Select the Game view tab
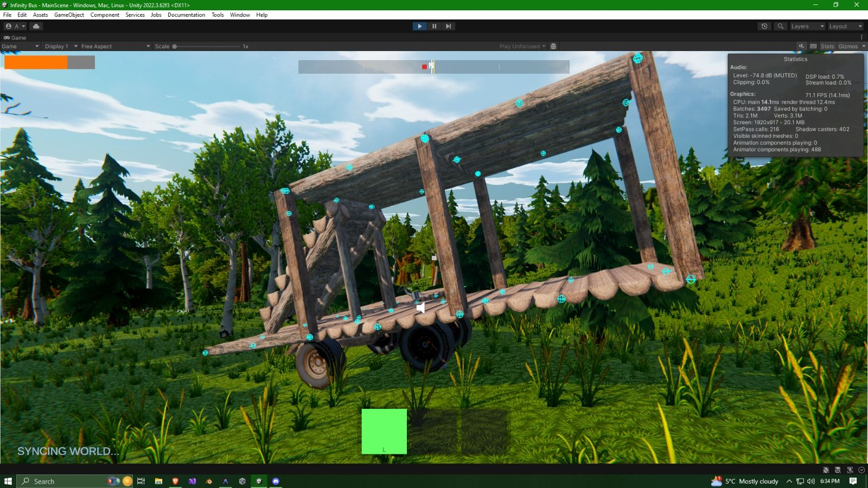 [15, 37]
